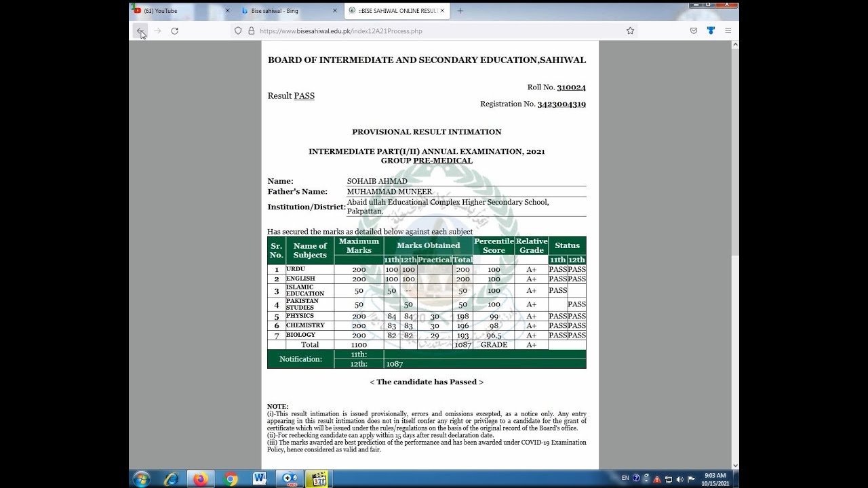Open the red warning tray icon
The height and width of the screenshot is (488, 868).
656,479
